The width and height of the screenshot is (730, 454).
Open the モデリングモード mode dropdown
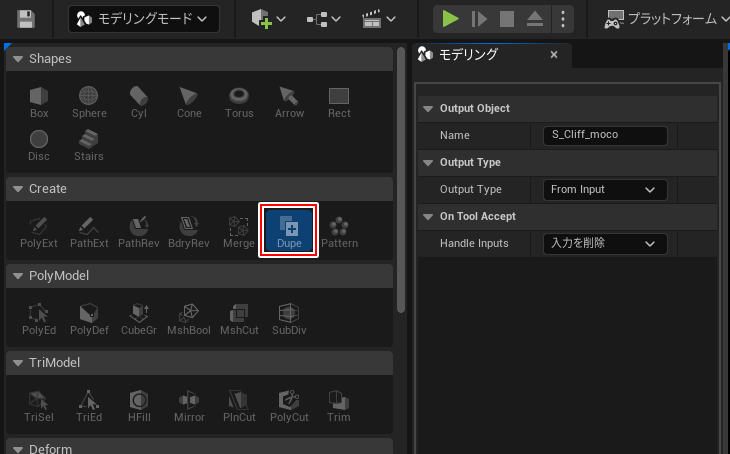coord(143,18)
